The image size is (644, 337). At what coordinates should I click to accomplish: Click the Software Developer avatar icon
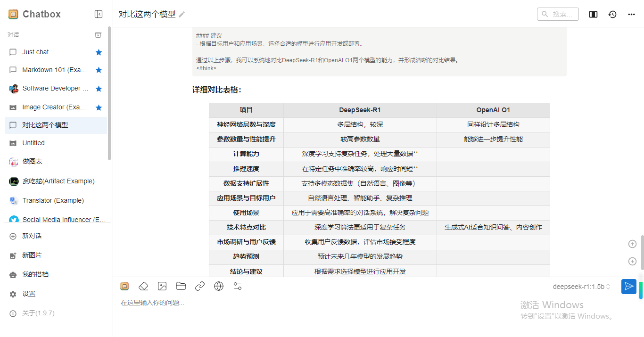[14, 89]
